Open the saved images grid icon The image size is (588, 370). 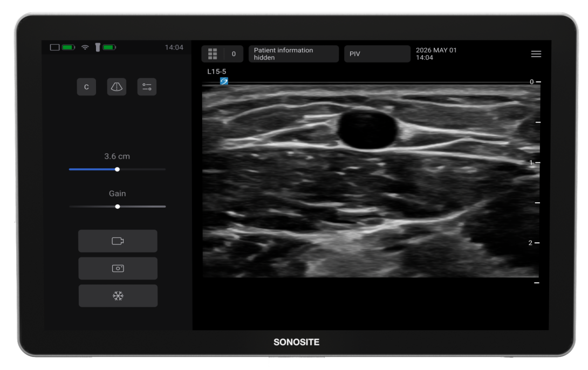pyautogui.click(x=213, y=54)
